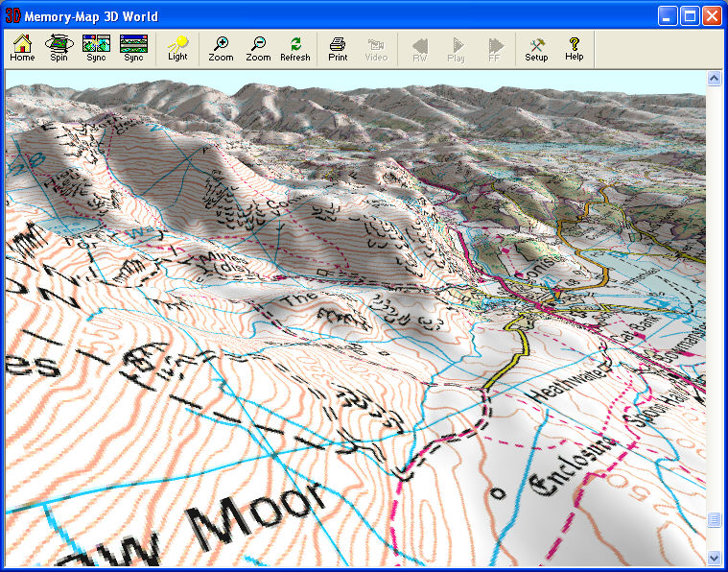Click the vertical scrollbar down arrow
Image resolution: width=728 pixels, height=572 pixels.
point(714,557)
